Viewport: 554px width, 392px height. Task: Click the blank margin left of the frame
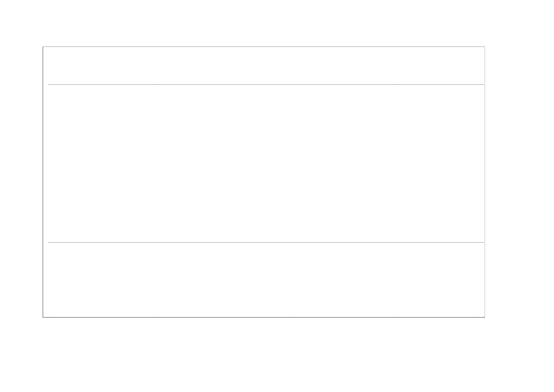21,182
